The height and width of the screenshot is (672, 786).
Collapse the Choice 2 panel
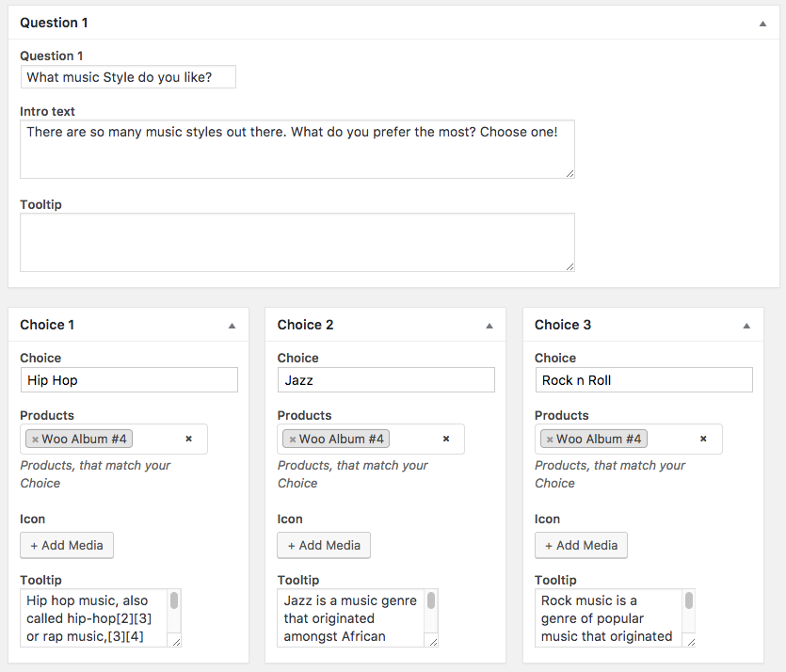click(x=489, y=326)
